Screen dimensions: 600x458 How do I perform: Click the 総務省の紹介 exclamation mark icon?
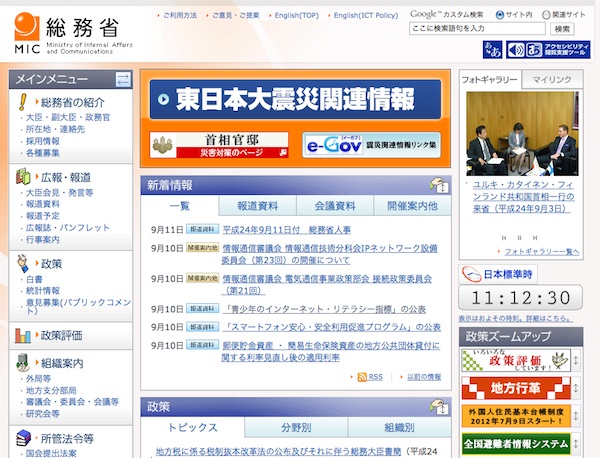click(23, 103)
